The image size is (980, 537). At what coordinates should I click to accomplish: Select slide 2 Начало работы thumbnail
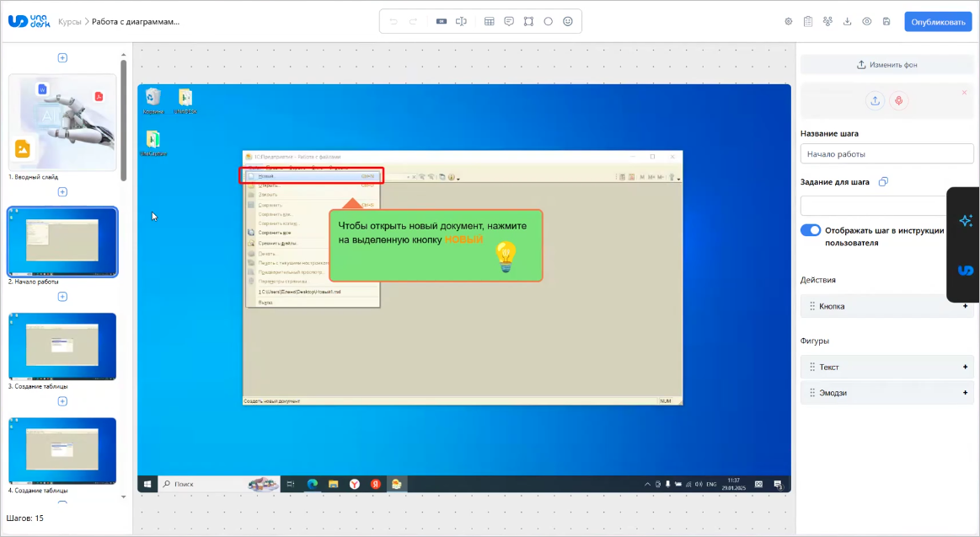pos(62,242)
